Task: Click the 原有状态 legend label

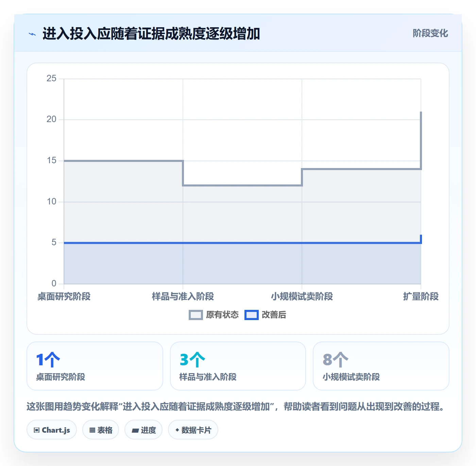Action: pyautogui.click(x=222, y=315)
